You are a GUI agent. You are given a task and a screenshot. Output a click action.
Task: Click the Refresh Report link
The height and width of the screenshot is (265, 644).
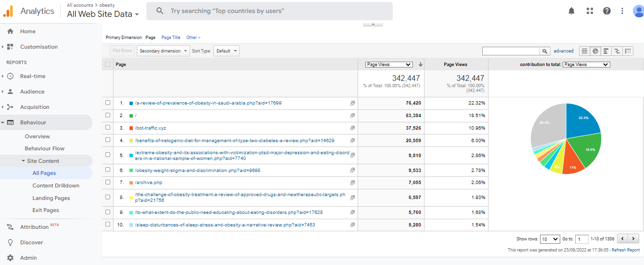(626, 250)
